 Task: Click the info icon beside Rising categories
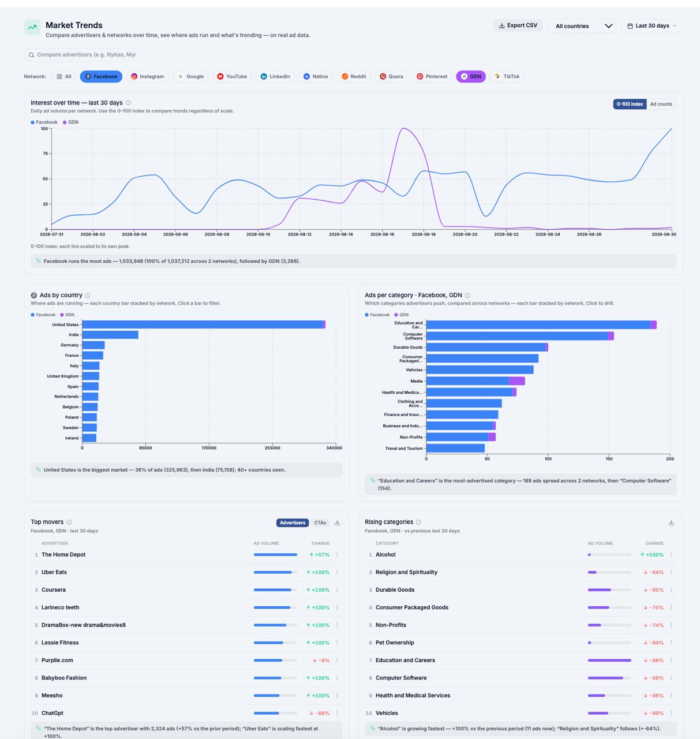coord(419,522)
